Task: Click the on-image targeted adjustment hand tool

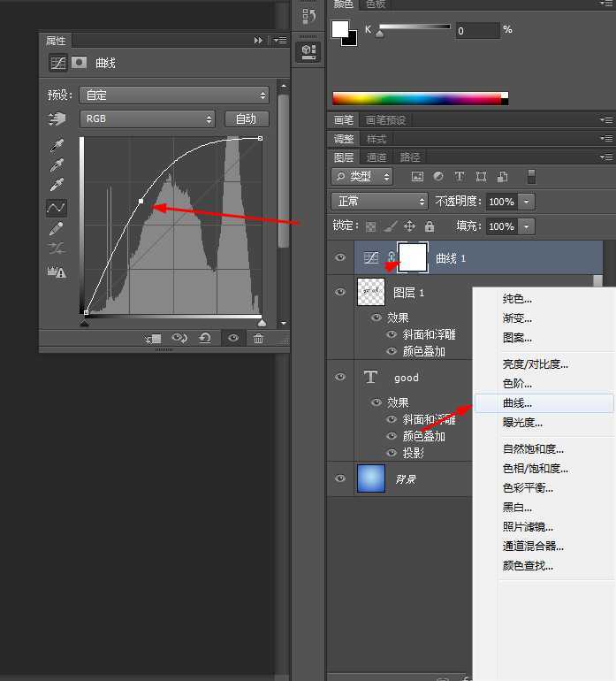Action: tap(57, 119)
